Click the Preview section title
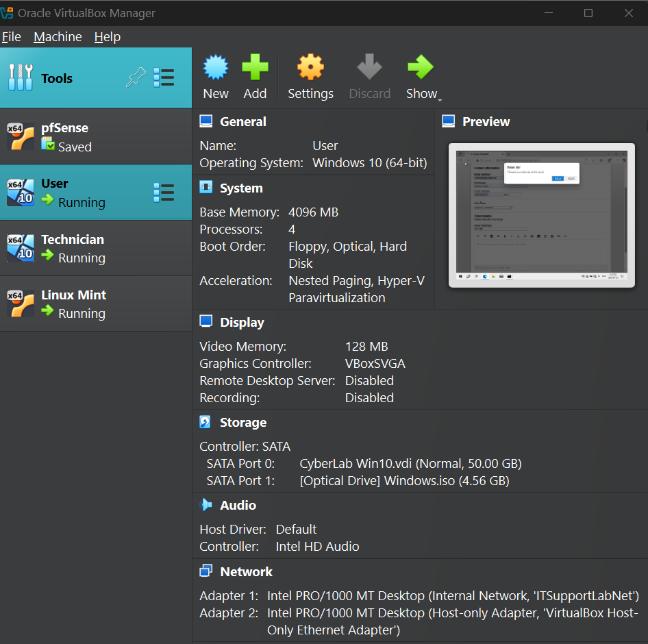Screen dimensions: 648x644 (486, 121)
